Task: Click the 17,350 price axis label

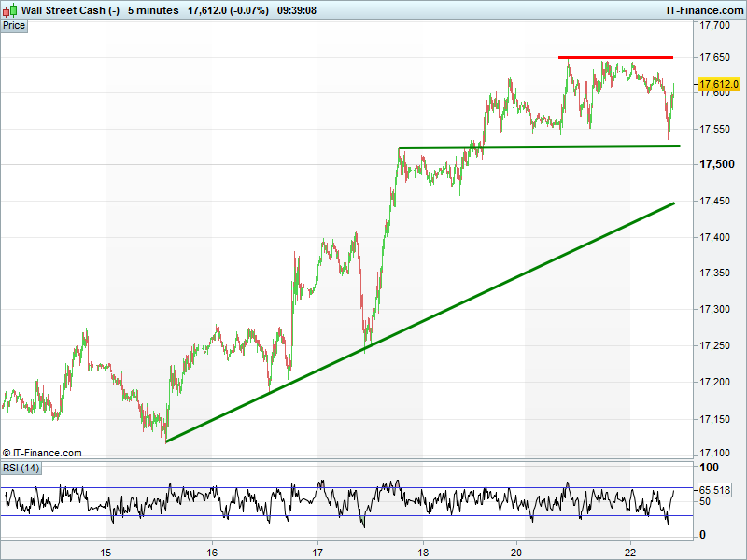Action: point(714,273)
